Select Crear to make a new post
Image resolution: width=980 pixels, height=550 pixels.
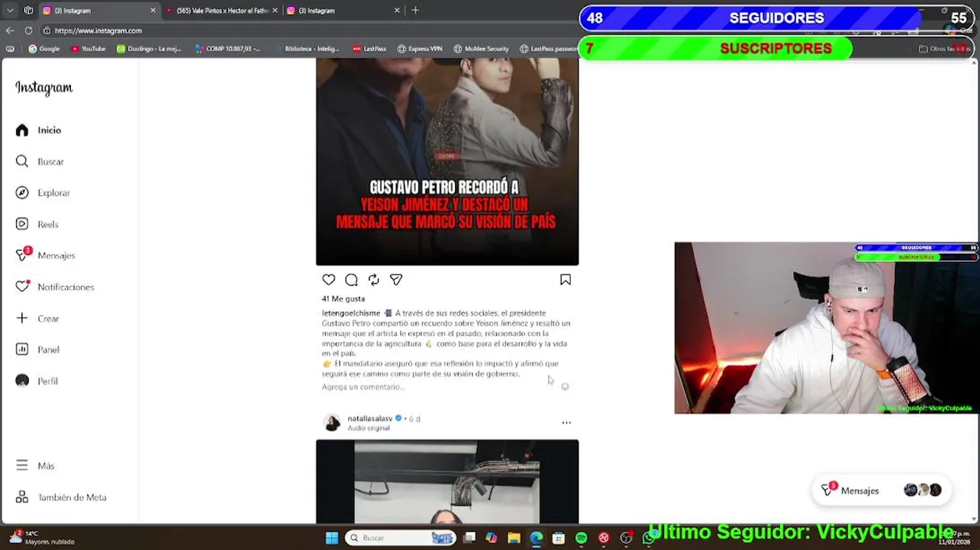point(39,319)
